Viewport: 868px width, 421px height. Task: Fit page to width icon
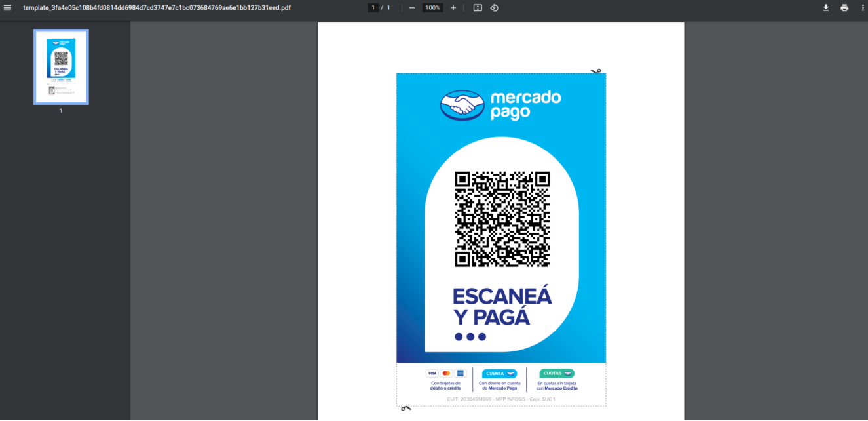(478, 8)
